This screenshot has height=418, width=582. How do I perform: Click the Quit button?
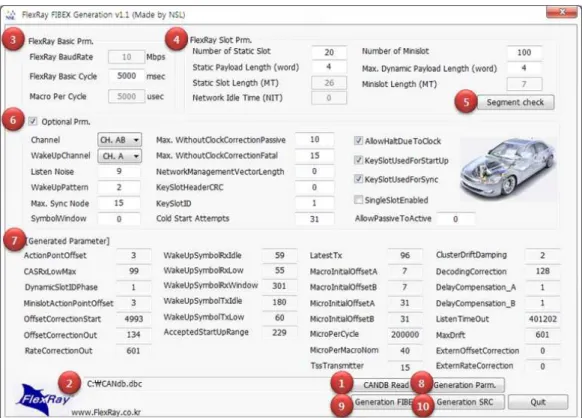538,402
